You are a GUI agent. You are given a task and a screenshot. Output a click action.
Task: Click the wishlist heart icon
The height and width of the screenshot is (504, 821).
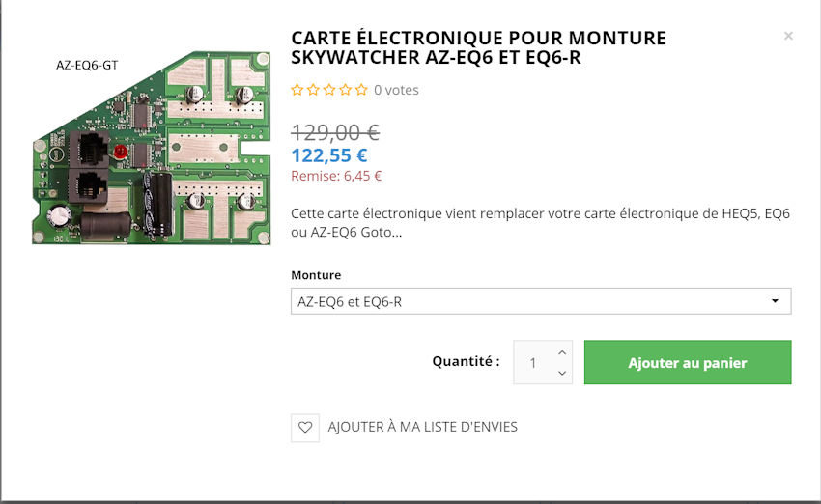tap(305, 427)
